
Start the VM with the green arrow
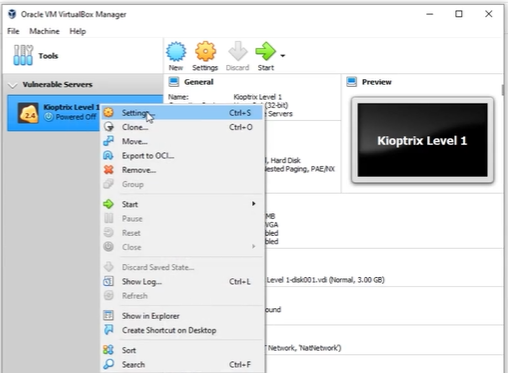[x=265, y=52]
